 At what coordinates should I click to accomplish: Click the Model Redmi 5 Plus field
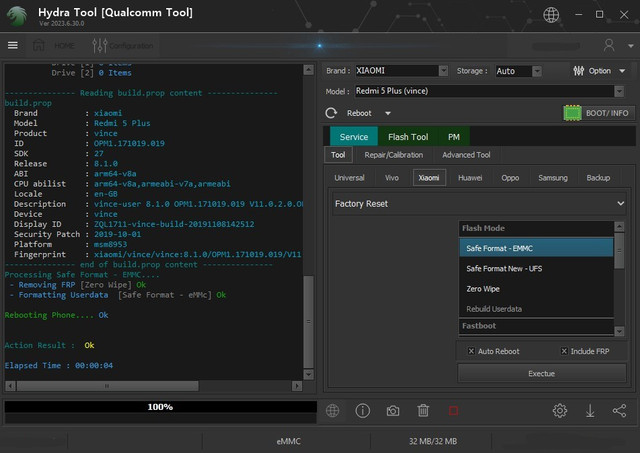click(x=484, y=91)
